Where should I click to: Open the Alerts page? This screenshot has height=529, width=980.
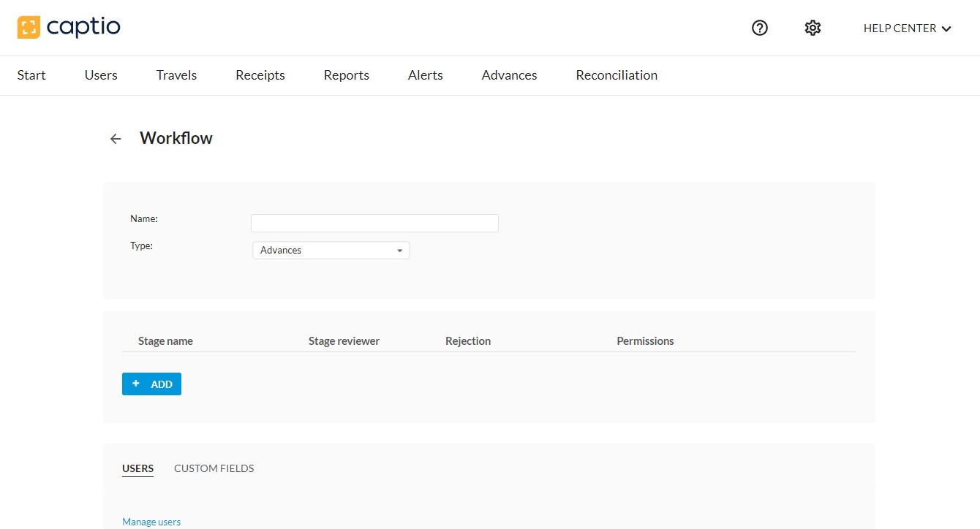[x=425, y=75]
